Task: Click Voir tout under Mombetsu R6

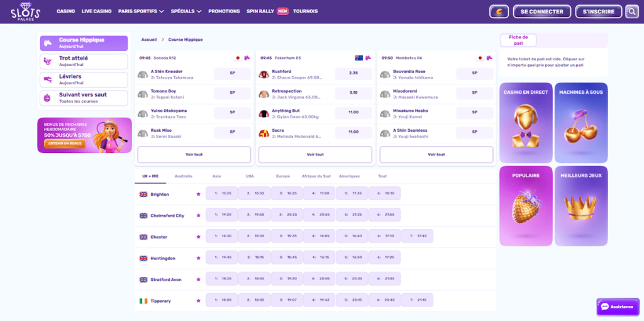Action: click(x=436, y=155)
